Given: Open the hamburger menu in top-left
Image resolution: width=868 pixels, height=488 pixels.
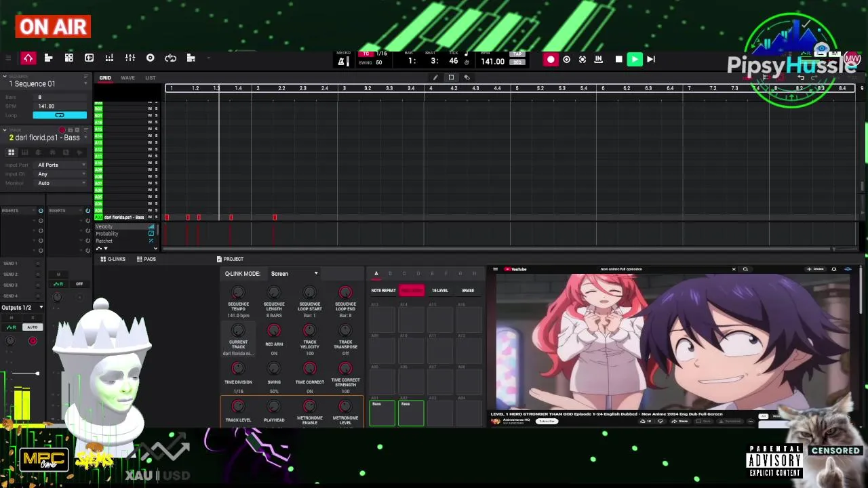Looking at the screenshot, I should (x=8, y=58).
